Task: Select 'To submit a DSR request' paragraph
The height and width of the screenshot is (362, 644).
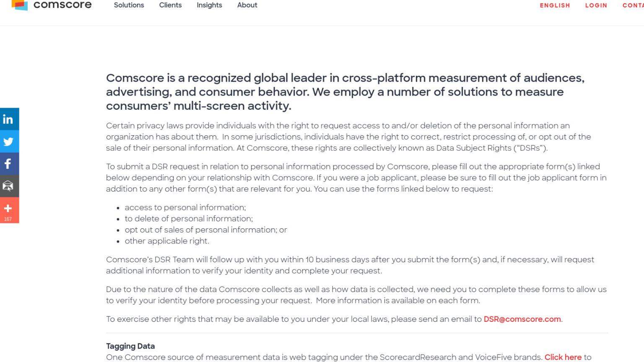Action: point(356,178)
